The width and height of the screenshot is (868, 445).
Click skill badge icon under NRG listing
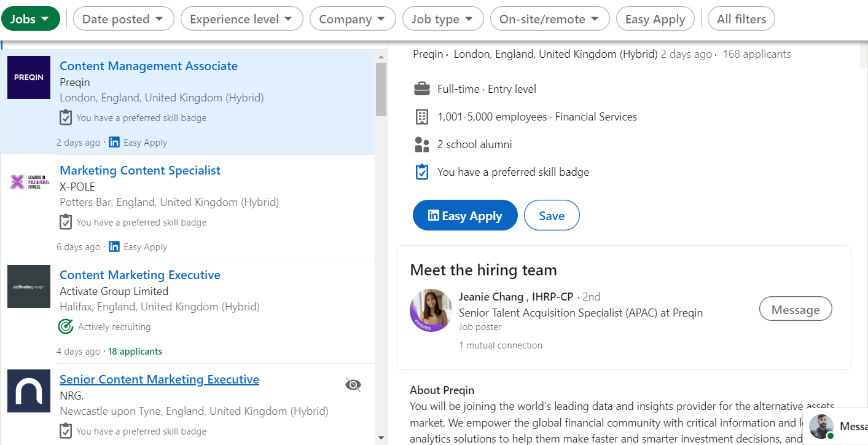[66, 431]
